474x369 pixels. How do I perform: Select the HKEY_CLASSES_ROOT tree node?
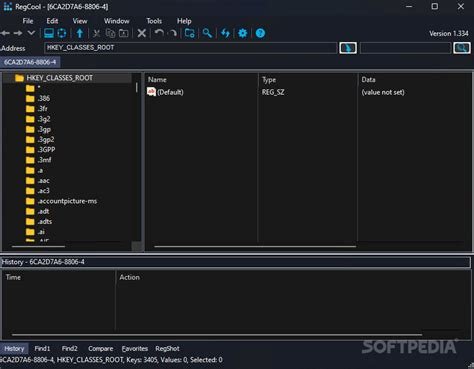click(x=60, y=78)
